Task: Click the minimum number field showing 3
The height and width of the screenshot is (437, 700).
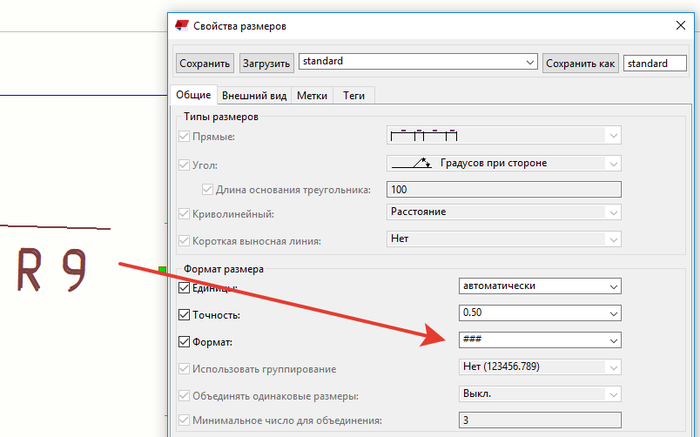Action: click(x=540, y=420)
